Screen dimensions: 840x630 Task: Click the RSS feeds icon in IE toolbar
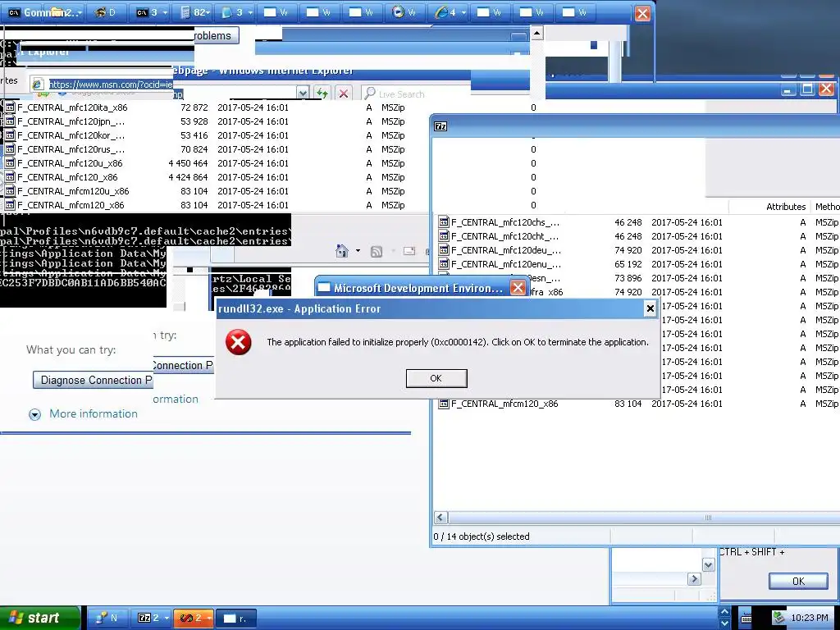pyautogui.click(x=377, y=251)
